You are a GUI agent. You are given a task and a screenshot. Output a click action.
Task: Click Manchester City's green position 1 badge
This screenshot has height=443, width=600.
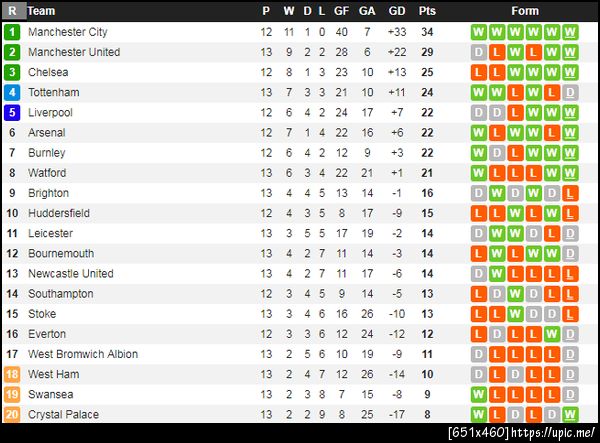pos(12,32)
